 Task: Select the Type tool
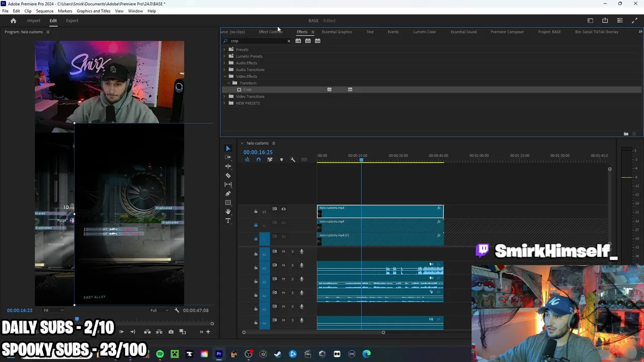pos(228,221)
